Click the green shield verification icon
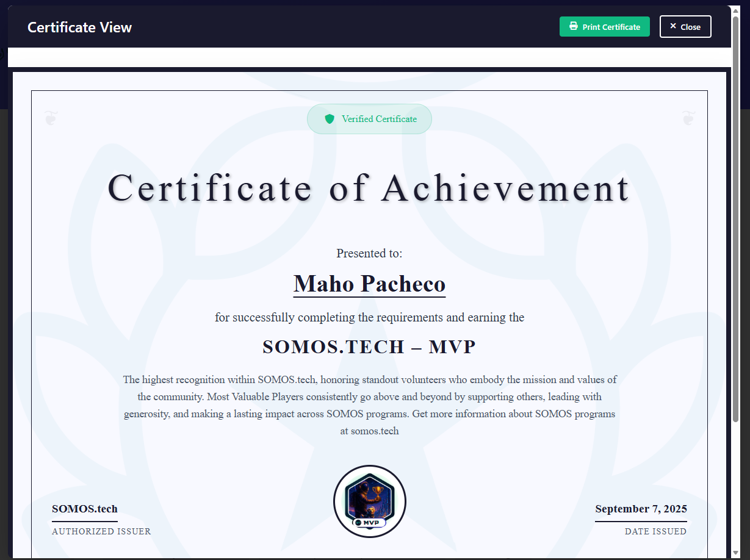Image resolution: width=750 pixels, height=560 pixels. pyautogui.click(x=330, y=119)
